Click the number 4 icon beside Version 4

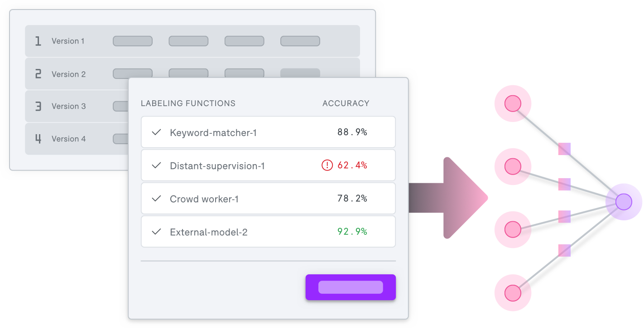click(38, 139)
